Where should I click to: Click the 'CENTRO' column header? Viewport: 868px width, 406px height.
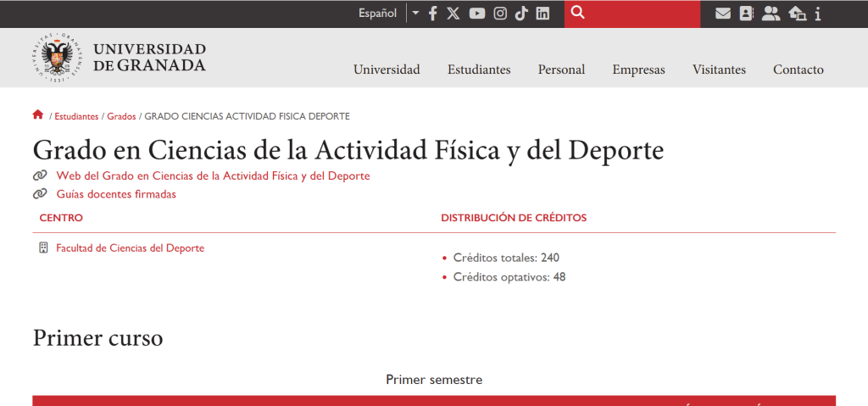61,218
